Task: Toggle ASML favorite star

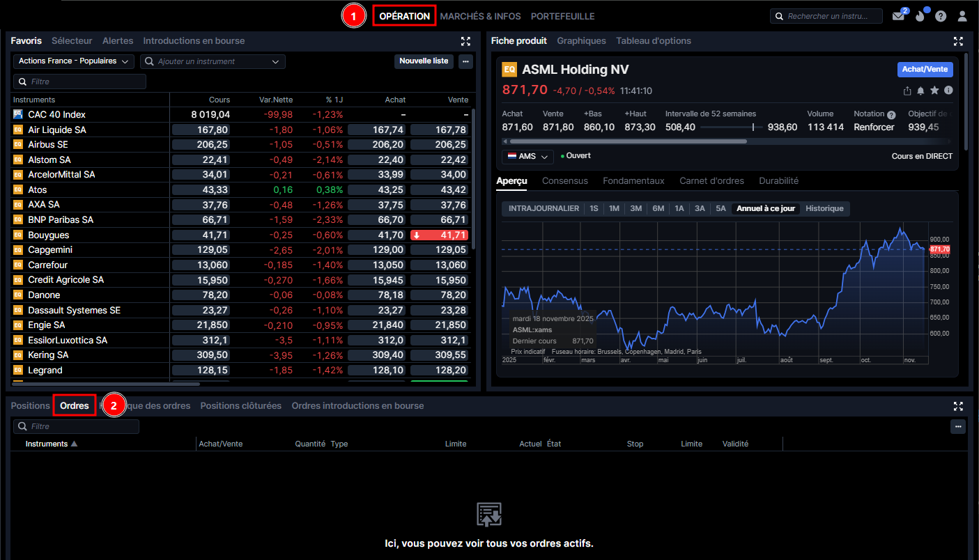Action: point(934,91)
